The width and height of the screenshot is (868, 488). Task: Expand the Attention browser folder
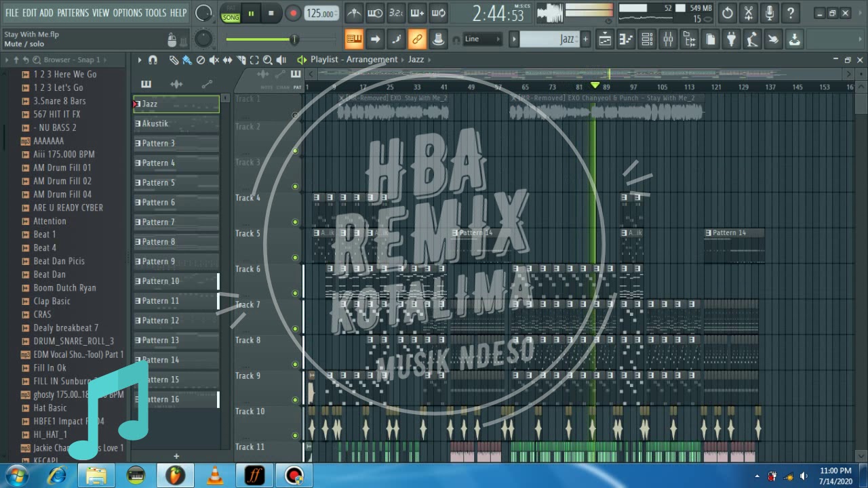point(43,221)
